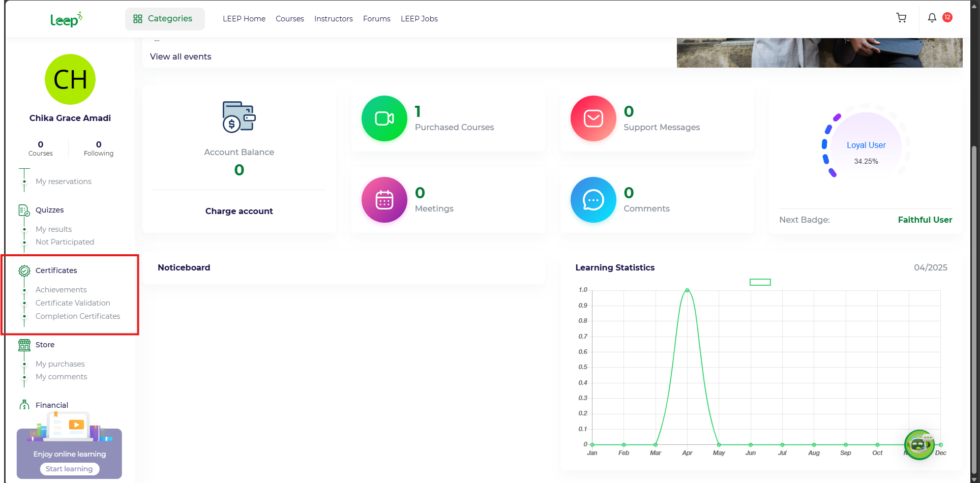
Task: Click the Account Balance wallet icon
Action: pos(239,117)
